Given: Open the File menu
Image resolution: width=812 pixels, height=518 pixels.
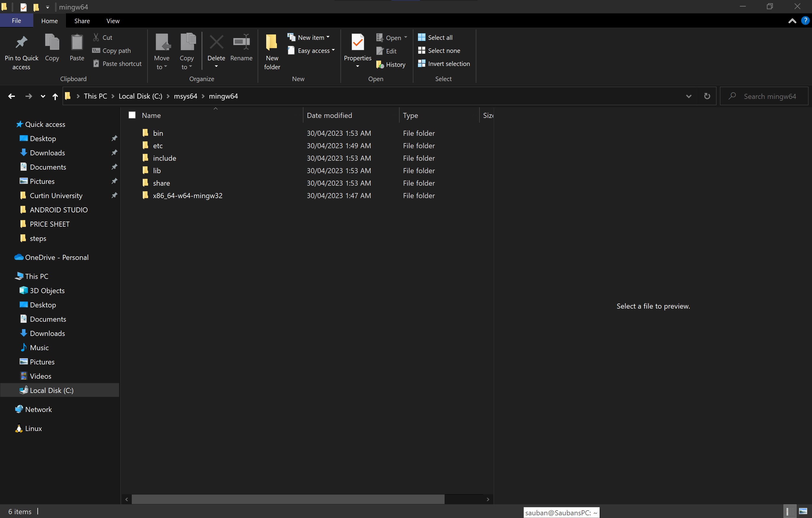Looking at the screenshot, I should click(x=17, y=21).
